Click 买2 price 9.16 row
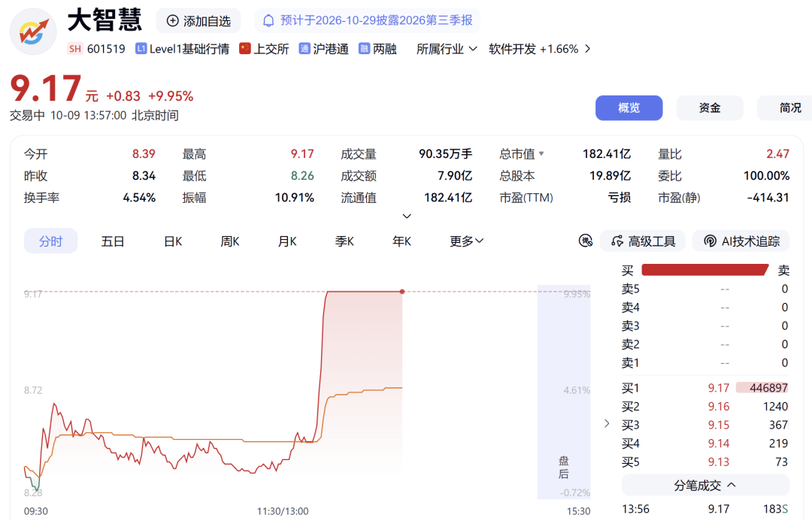Image resolution: width=812 pixels, height=521 pixels. point(704,407)
